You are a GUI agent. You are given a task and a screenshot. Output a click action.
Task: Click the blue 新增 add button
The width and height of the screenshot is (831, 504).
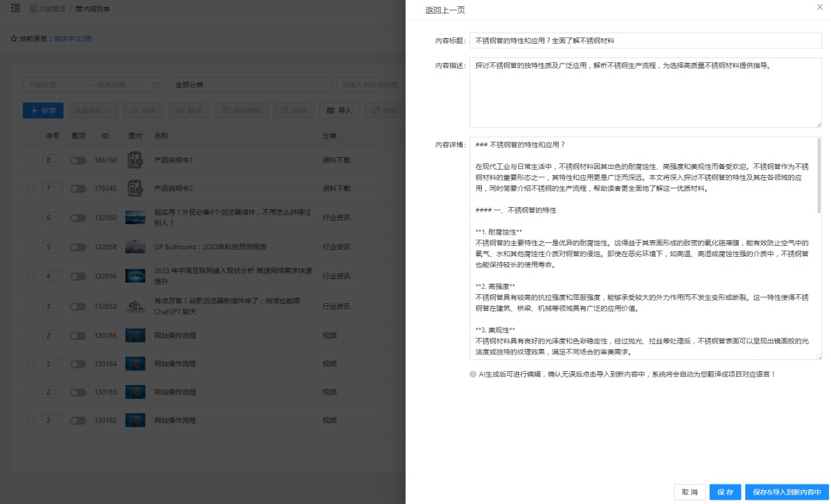[x=43, y=110]
